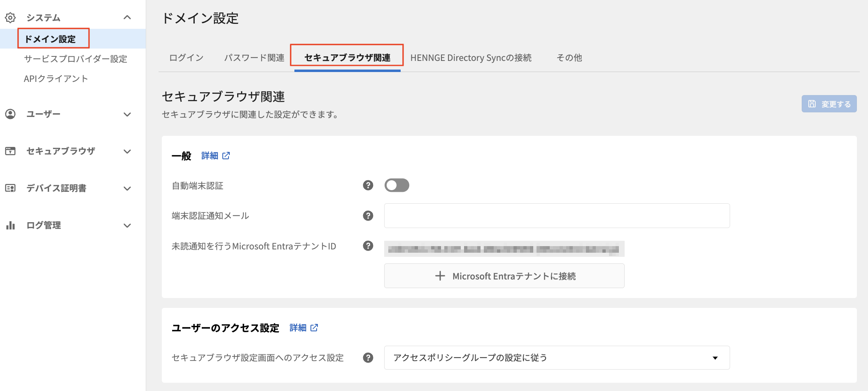Click the 端末認証通知メール input field
Image resolution: width=868 pixels, height=391 pixels.
click(557, 216)
